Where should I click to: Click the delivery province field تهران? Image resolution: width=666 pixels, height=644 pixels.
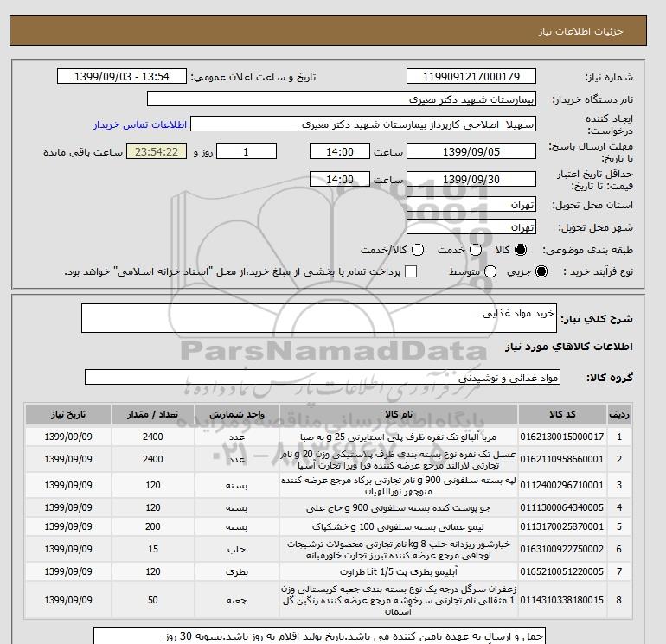pyautogui.click(x=471, y=205)
